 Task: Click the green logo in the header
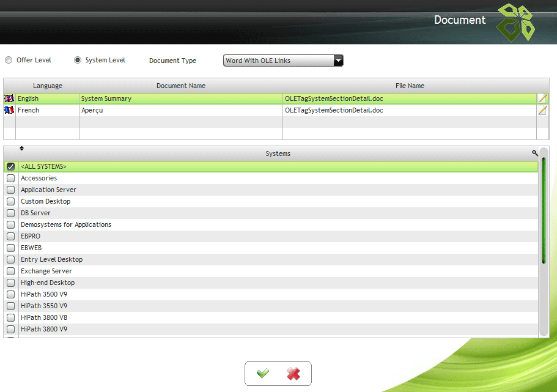coord(515,23)
